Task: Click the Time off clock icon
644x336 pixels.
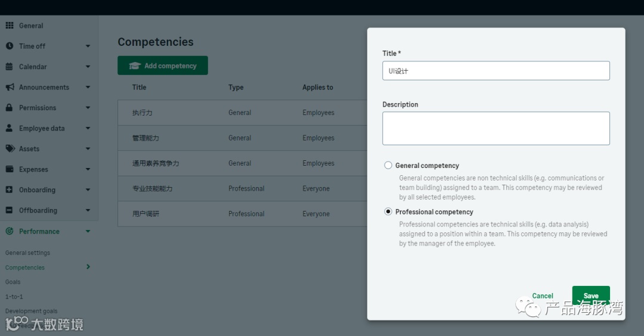Action: 10,46
